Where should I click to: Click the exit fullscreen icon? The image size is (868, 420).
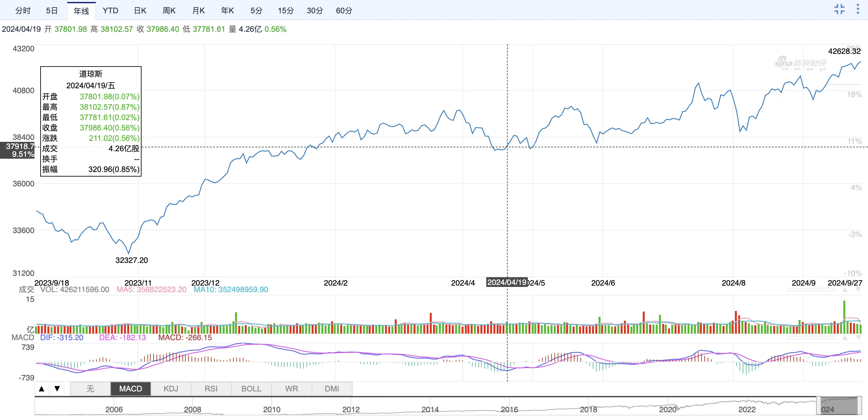tap(839, 9)
